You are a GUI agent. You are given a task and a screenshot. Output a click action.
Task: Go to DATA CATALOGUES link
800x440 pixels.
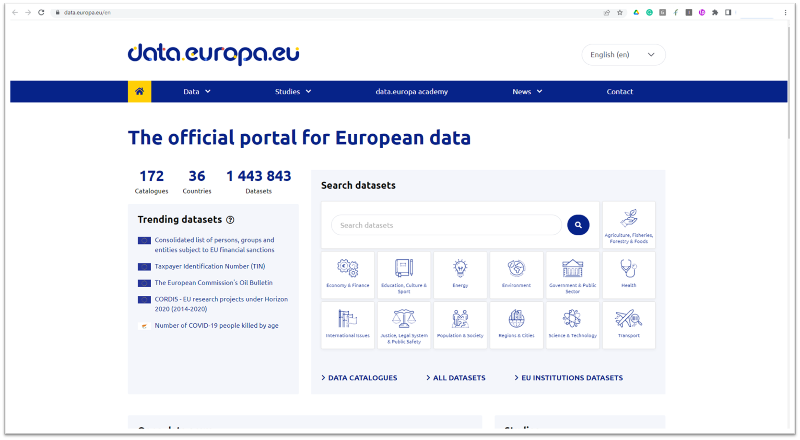[359, 378]
